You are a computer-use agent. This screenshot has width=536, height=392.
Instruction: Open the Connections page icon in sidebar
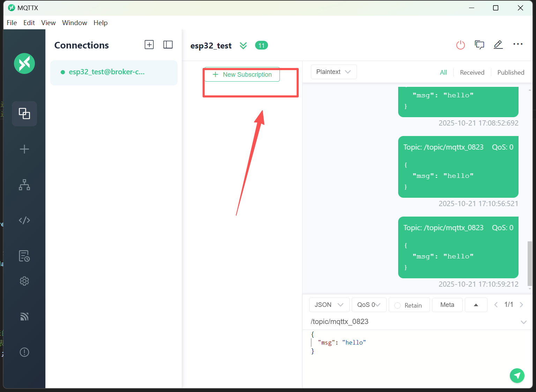click(x=24, y=114)
